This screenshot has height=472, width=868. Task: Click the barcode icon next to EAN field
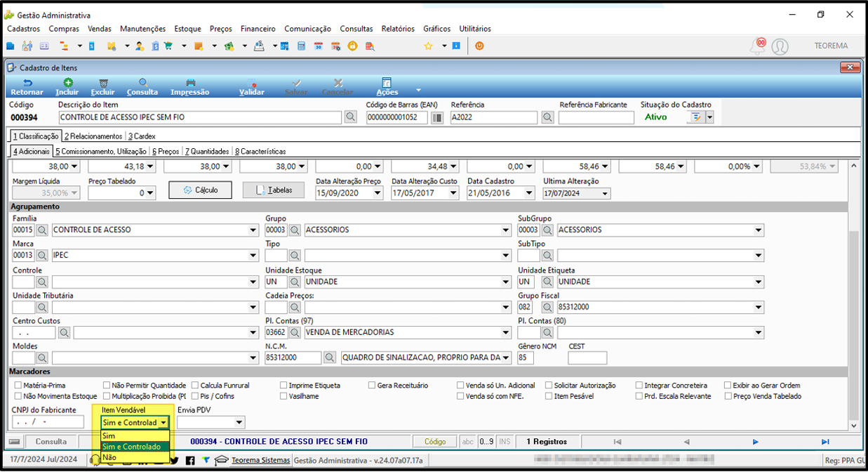[437, 117]
